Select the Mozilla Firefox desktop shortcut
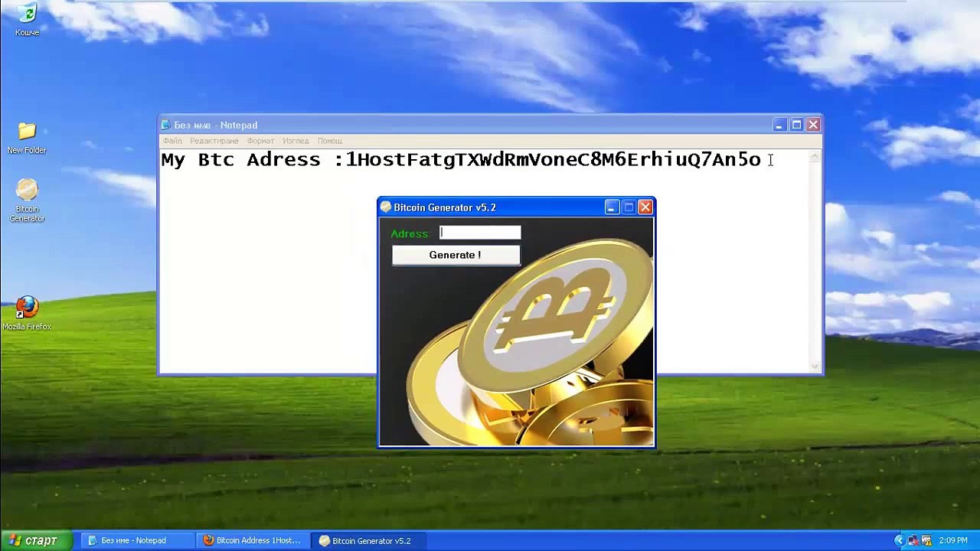 27,314
